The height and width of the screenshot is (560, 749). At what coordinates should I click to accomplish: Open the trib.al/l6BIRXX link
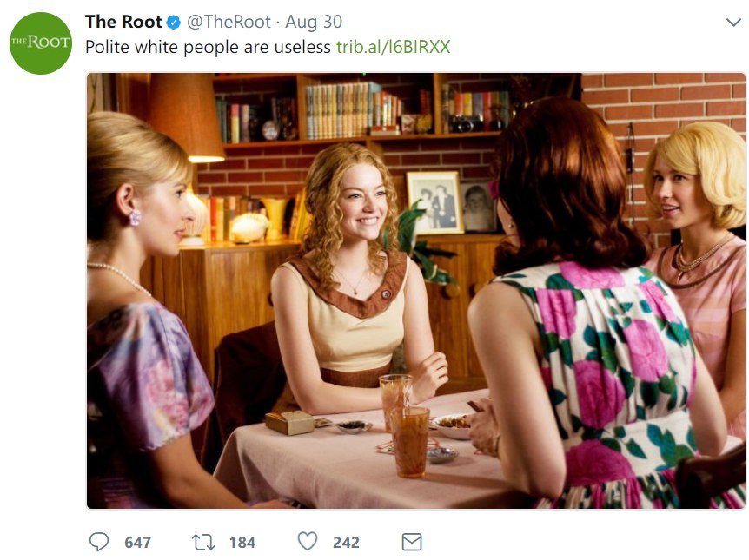click(x=393, y=47)
